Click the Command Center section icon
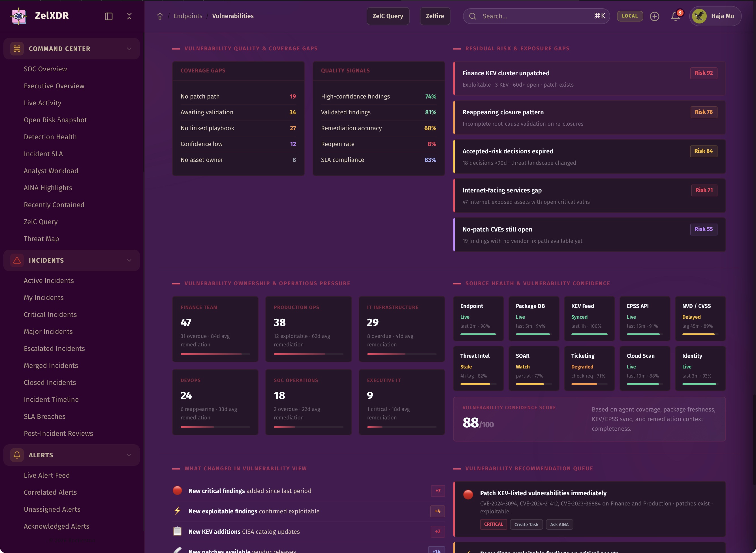Screen dimensions: 756x553 pos(17,49)
